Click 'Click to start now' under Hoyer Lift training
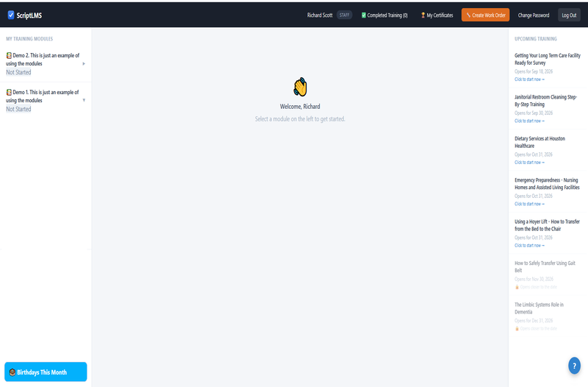Image resolution: width=588 pixels, height=387 pixels. click(529, 246)
